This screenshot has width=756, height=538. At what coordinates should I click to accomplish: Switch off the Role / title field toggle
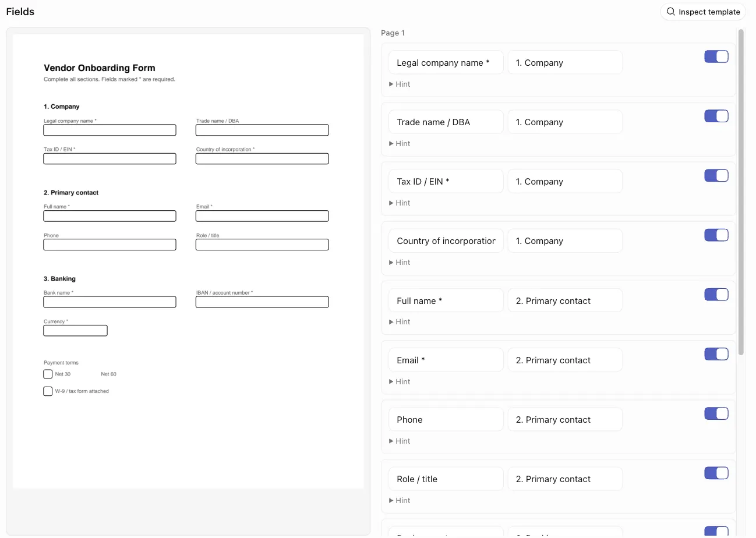716,473
